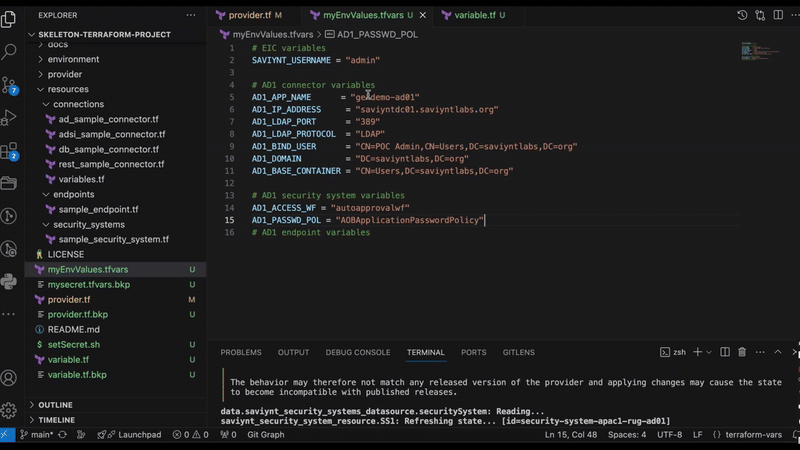800x450 pixels.
Task: Change the UTF-8 encoding in status bar
Action: 669,435
